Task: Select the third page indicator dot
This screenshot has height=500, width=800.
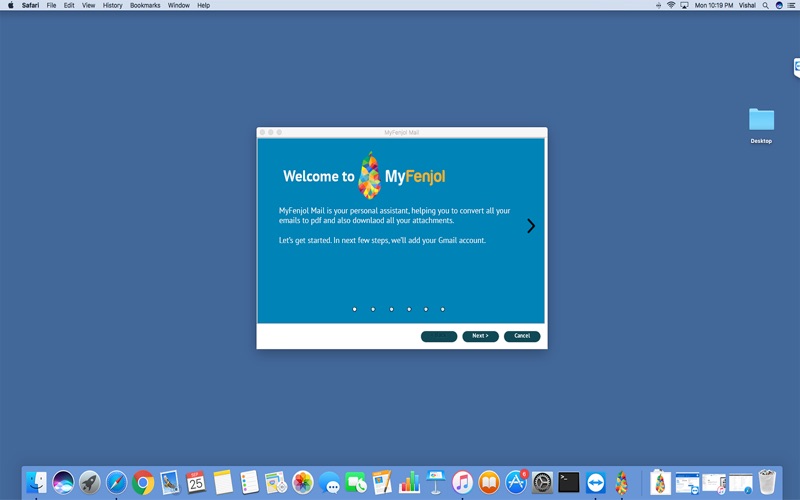Action: pyautogui.click(x=391, y=309)
